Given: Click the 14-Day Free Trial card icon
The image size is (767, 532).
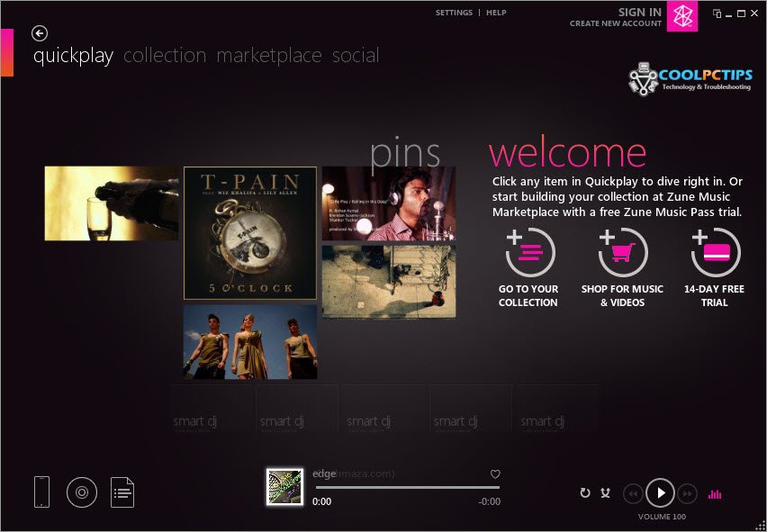Looking at the screenshot, I should [x=715, y=252].
